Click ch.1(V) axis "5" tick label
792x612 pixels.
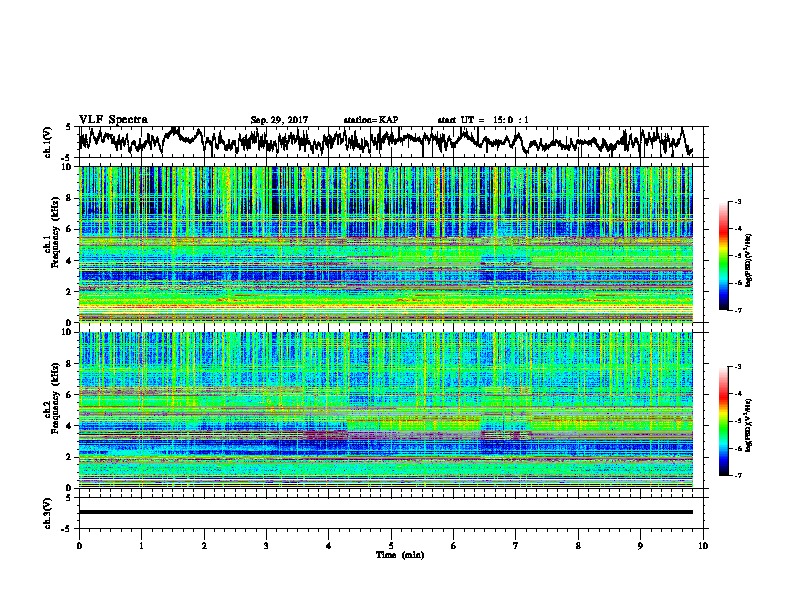pos(68,127)
